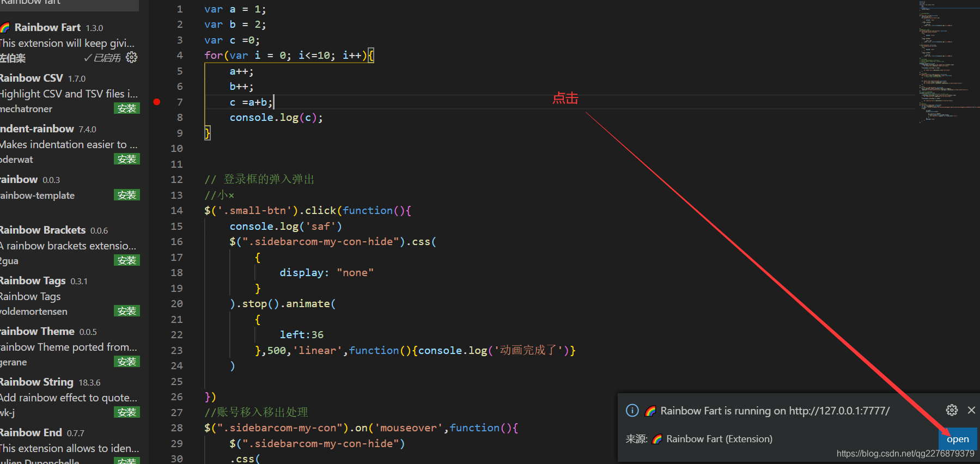Select the rainbow Theme extension title

[37, 331]
